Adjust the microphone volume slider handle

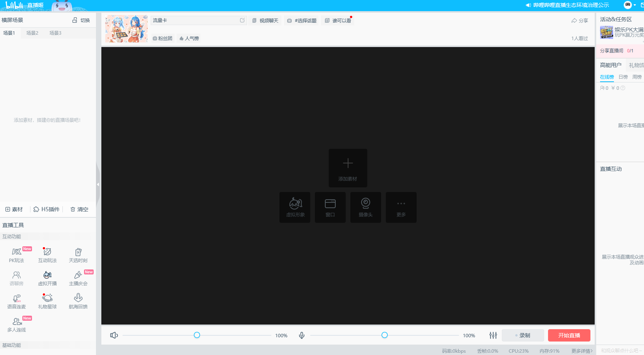pos(385,335)
